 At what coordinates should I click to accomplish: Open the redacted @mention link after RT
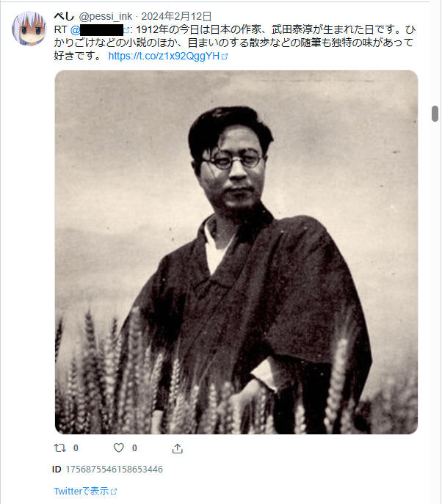(97, 30)
